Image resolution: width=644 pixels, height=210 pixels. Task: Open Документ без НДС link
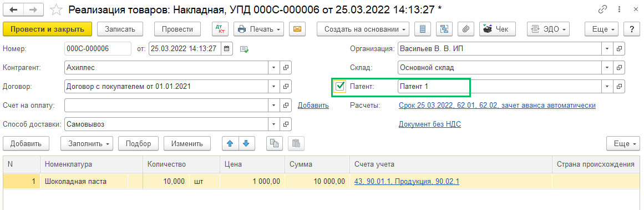coord(429,124)
